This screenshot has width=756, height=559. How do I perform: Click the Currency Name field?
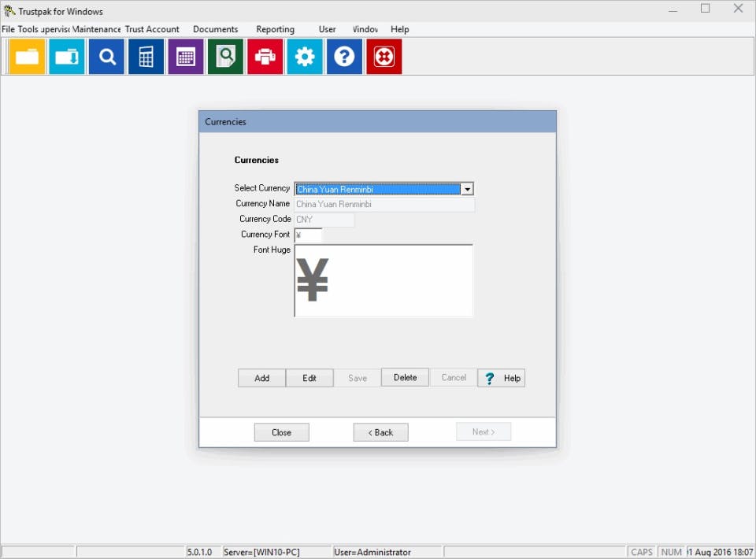click(384, 205)
